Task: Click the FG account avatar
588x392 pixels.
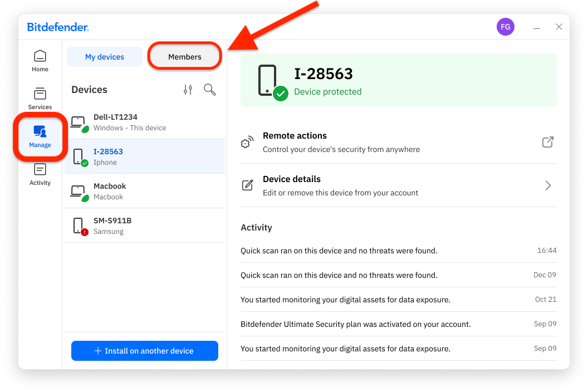Action: click(x=505, y=27)
